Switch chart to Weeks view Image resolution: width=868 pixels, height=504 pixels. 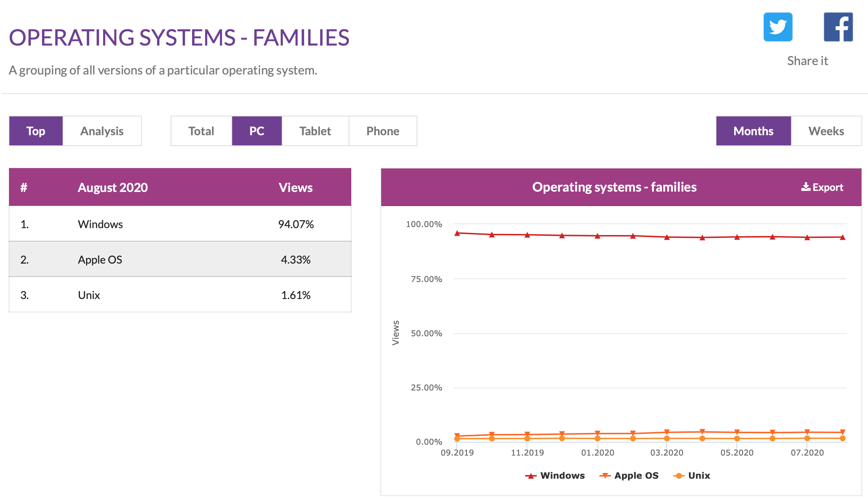pyautogui.click(x=826, y=131)
